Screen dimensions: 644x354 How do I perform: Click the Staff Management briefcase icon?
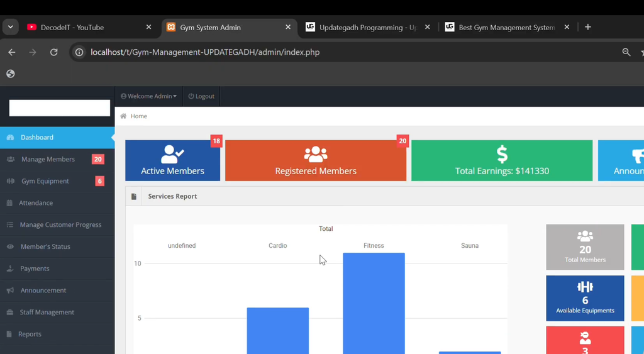click(10, 312)
